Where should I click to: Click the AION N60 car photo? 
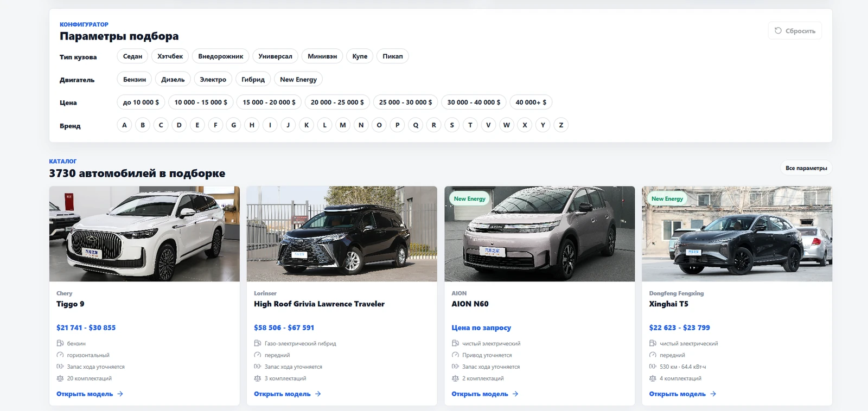tap(539, 234)
